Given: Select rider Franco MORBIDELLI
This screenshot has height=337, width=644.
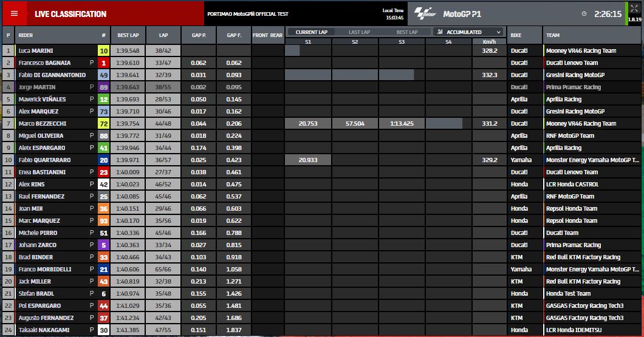Looking at the screenshot, I should click(x=45, y=269).
